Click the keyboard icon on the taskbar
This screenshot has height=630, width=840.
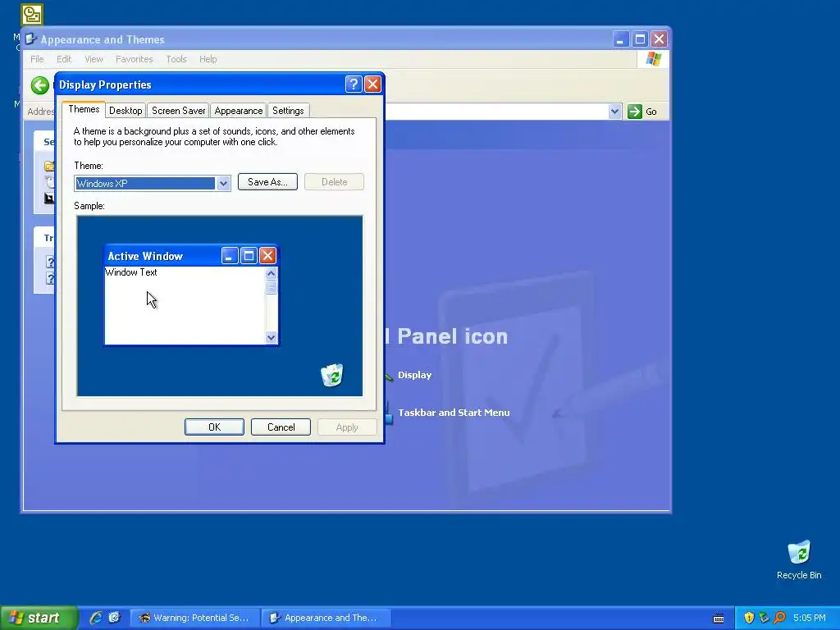[719, 619]
